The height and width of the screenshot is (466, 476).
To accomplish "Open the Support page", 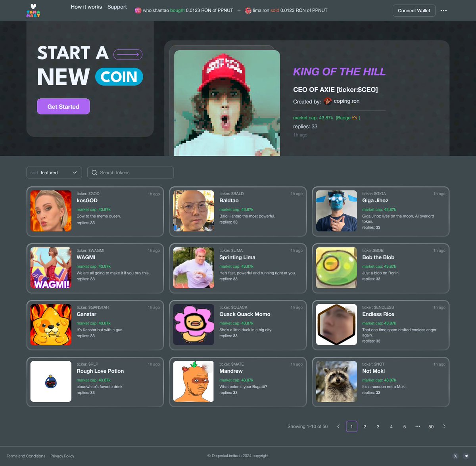I will click(x=117, y=7).
